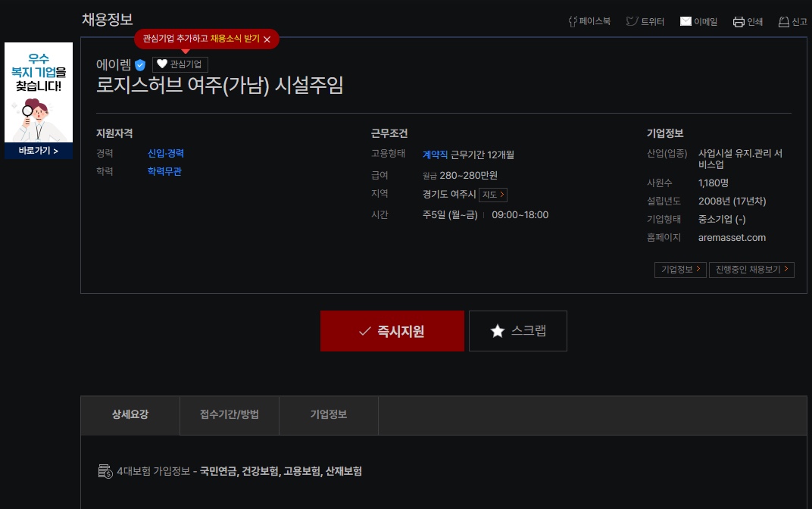812x509 pixels.
Task: Switch to the lower 기업정보 tab
Action: tap(329, 414)
